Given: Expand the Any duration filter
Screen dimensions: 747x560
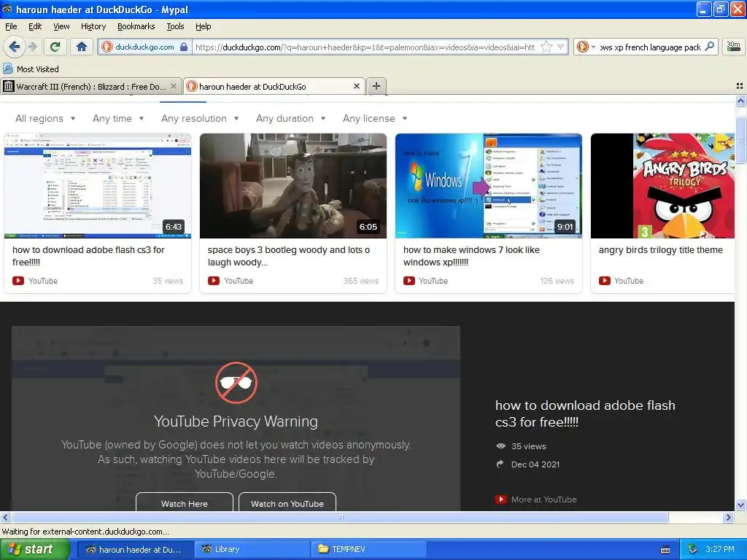Looking at the screenshot, I should coord(290,119).
